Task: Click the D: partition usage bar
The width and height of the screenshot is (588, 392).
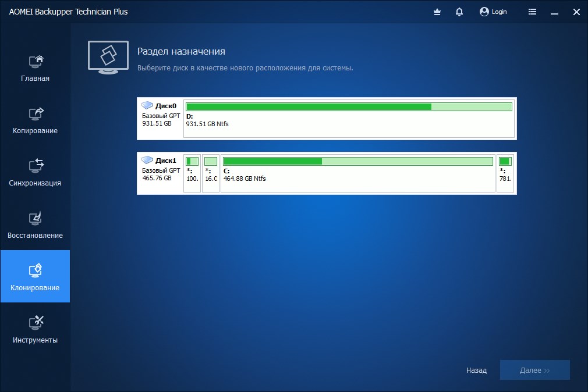Action: 349,107
